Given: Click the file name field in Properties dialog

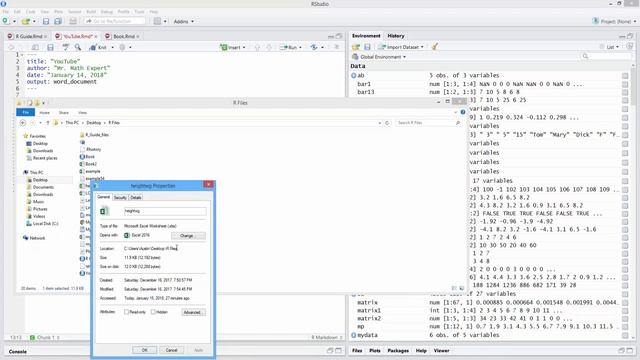Looking at the screenshot, I should (165, 211).
